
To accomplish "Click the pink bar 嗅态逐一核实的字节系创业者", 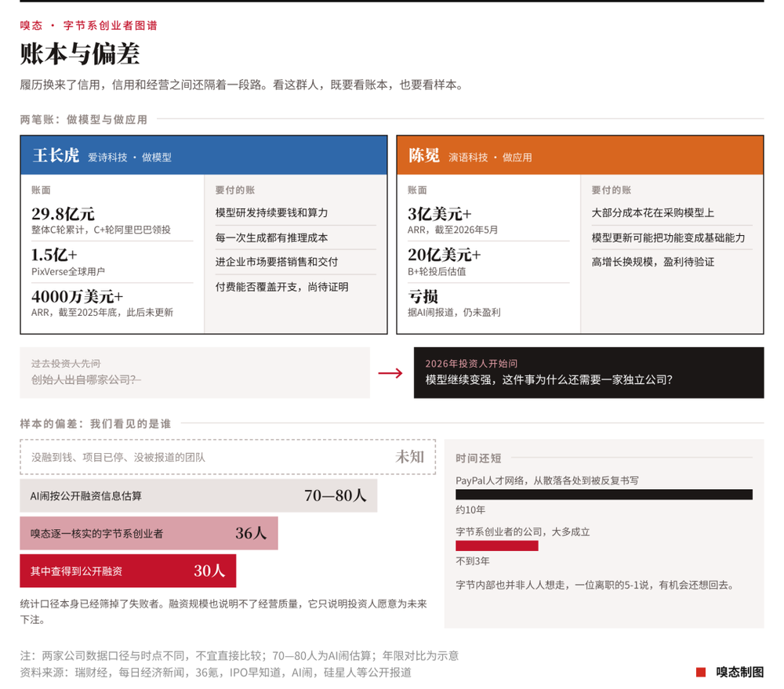I will pos(149,534).
